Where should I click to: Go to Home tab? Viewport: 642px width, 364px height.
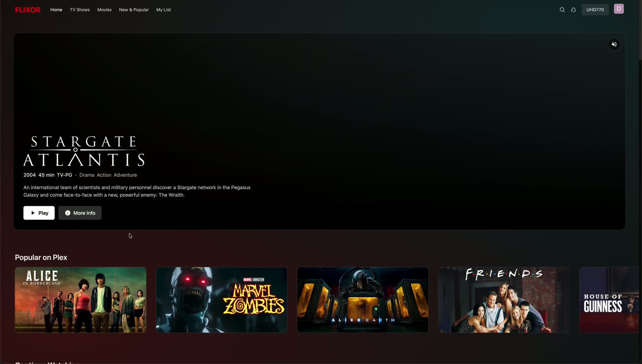click(56, 10)
